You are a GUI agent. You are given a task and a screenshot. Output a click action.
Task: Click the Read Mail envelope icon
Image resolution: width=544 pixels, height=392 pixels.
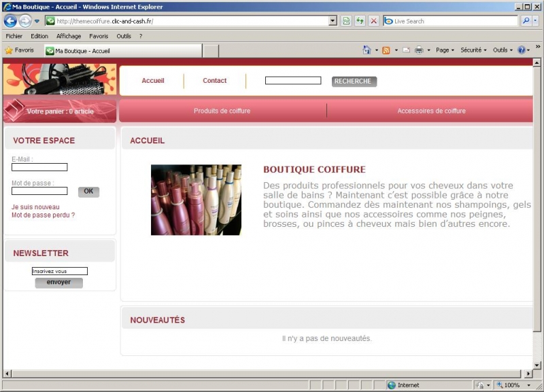(406, 50)
